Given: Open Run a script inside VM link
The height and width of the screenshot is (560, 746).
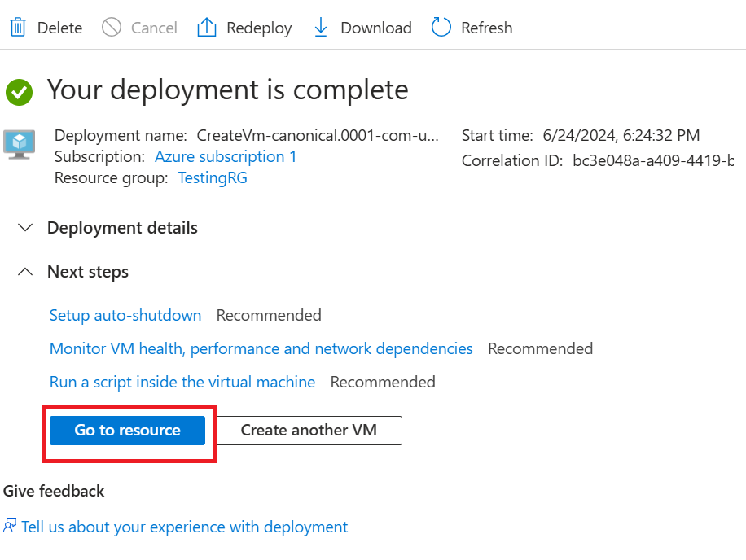Looking at the screenshot, I should [182, 382].
